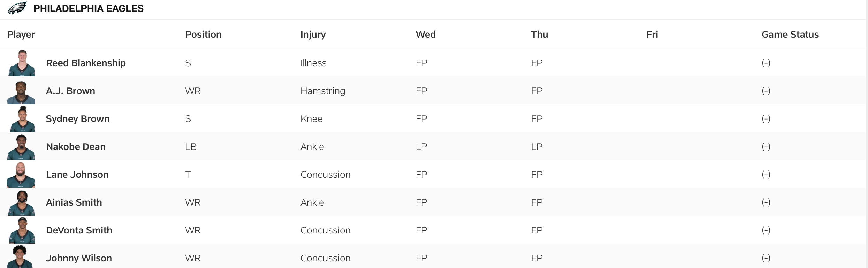
Task: Click the Position column header
Action: pos(203,35)
